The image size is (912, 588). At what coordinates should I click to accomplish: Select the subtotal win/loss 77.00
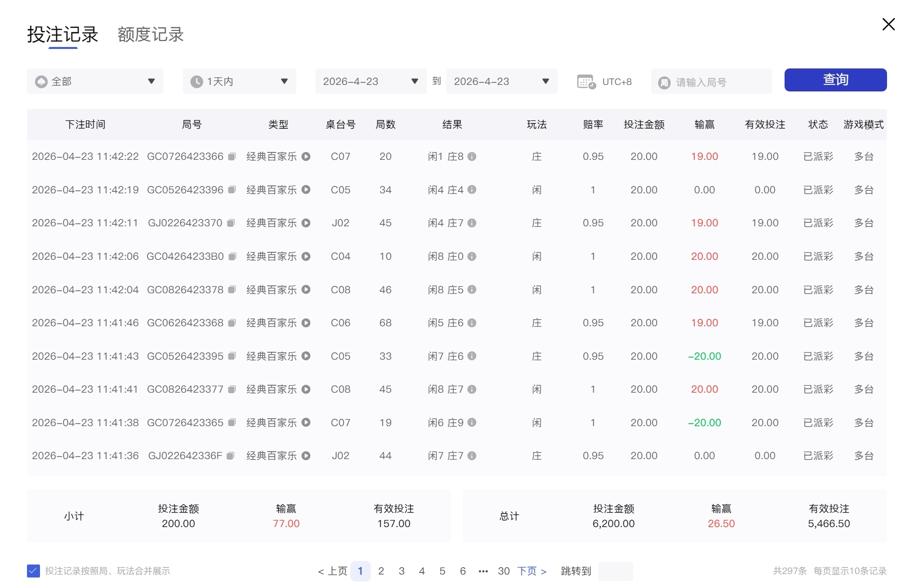coord(286,524)
